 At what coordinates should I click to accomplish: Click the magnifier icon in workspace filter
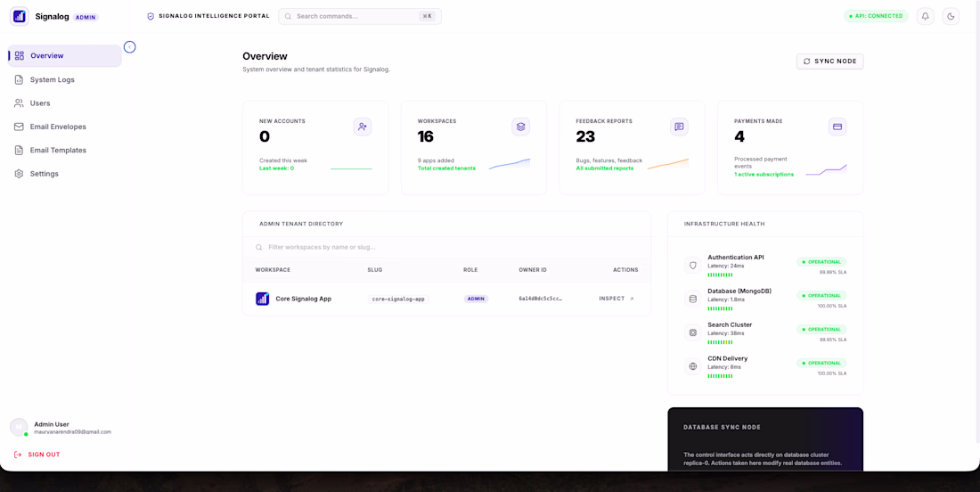[258, 248]
